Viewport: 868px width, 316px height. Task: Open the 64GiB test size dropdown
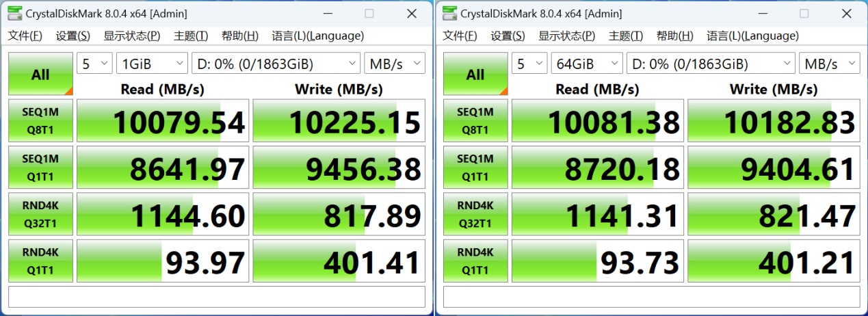[587, 64]
